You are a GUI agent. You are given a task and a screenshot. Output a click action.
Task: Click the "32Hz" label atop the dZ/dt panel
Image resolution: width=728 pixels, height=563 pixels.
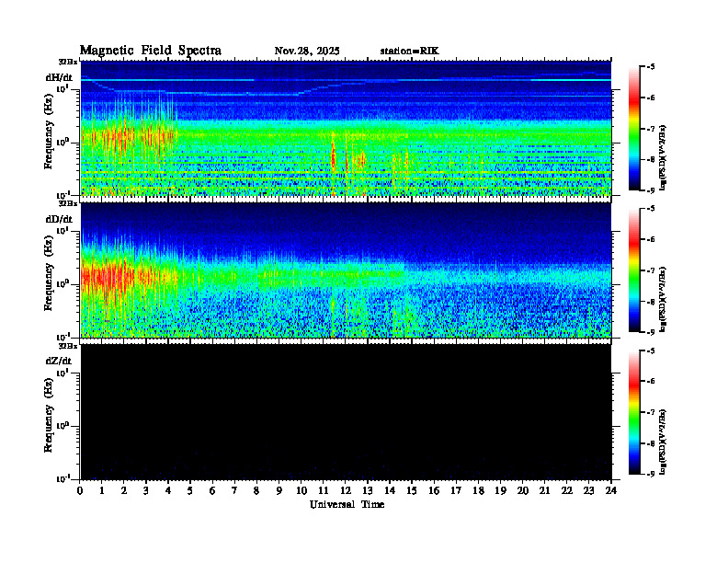click(68, 346)
